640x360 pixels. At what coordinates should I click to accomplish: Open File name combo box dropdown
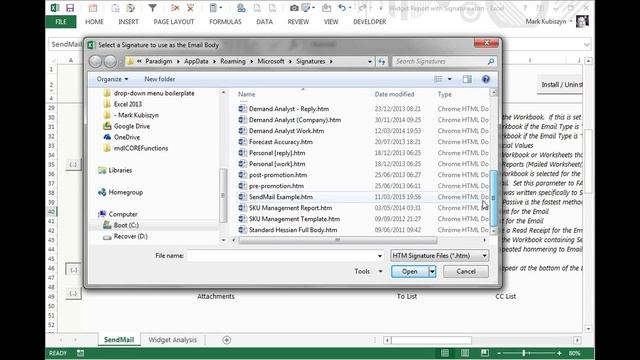[x=380, y=256]
